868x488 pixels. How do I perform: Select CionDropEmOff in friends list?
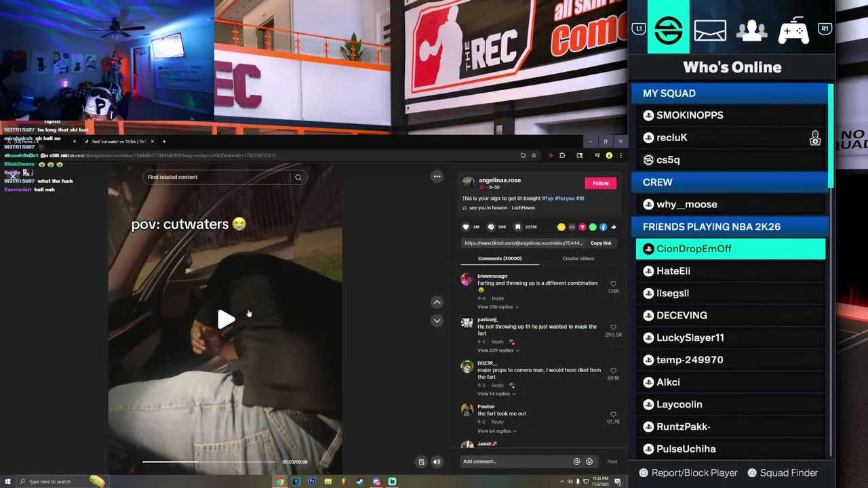[730, 249]
